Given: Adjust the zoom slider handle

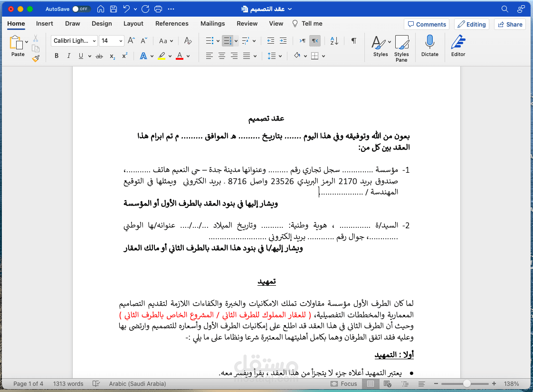Looking at the screenshot, I should [466, 383].
